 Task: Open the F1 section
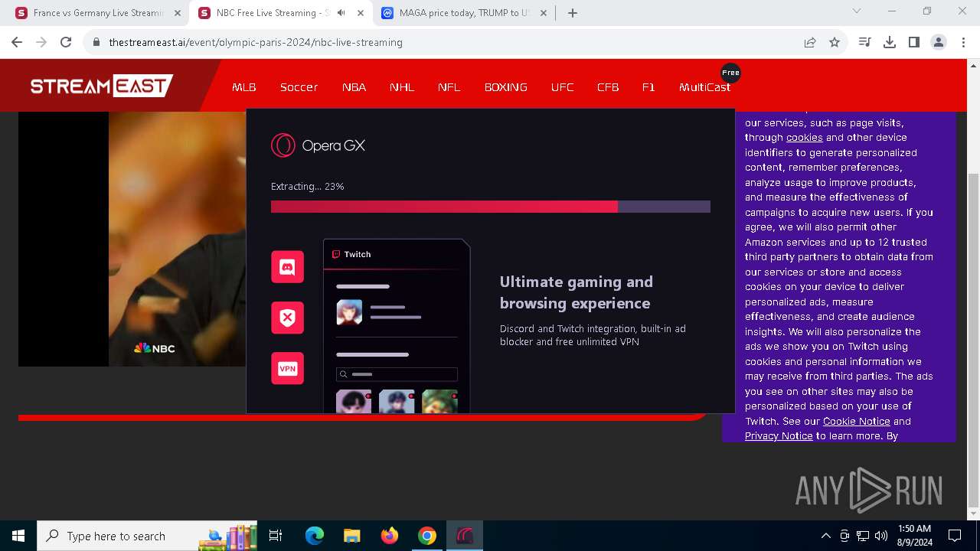(648, 87)
